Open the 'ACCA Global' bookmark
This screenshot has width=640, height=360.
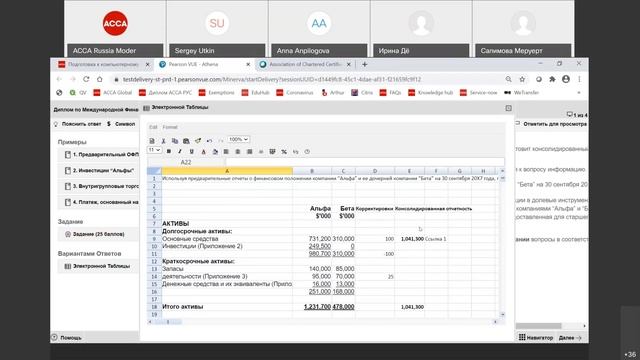click(113, 93)
